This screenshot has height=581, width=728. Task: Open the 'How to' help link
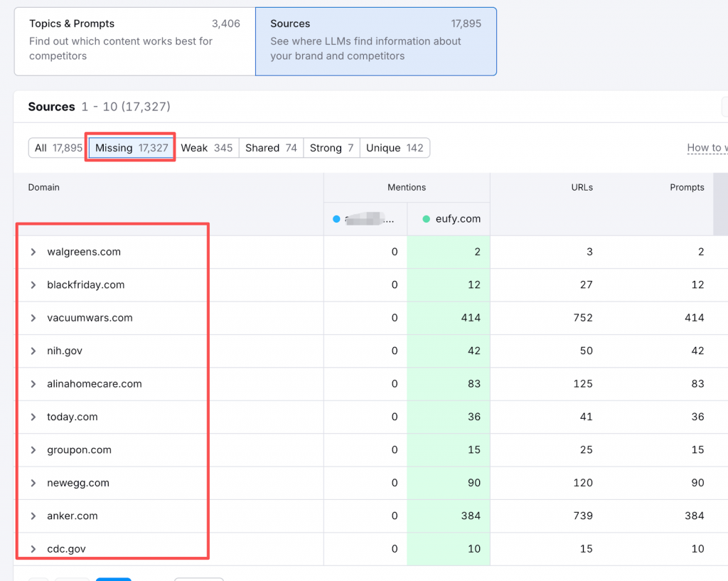pos(707,148)
